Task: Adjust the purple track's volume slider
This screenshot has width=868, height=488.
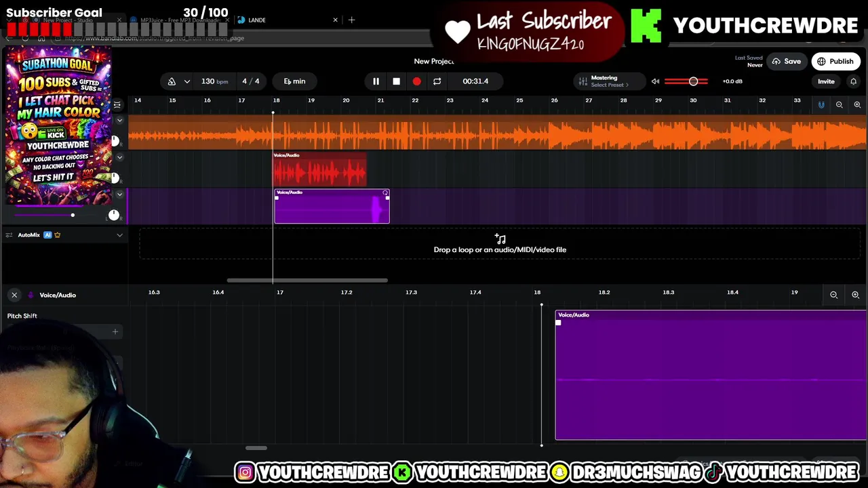Action: (73, 216)
